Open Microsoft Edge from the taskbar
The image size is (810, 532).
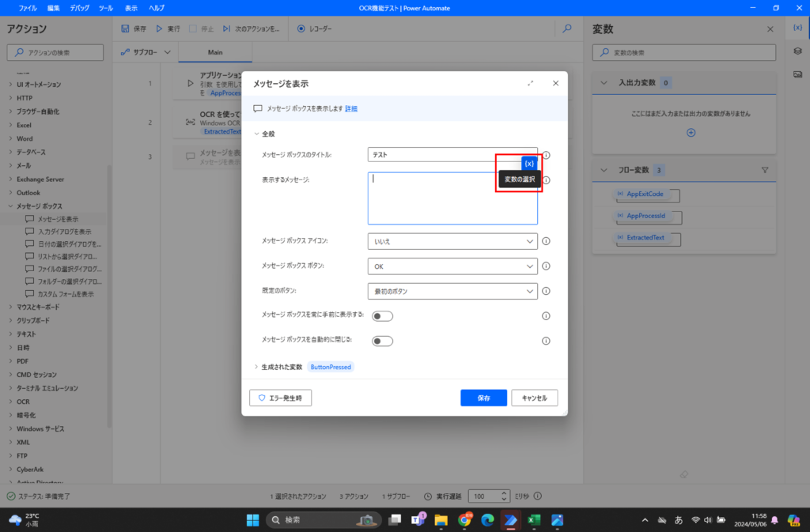[x=487, y=520]
